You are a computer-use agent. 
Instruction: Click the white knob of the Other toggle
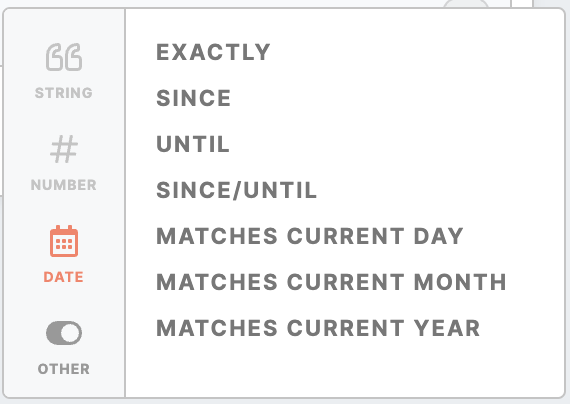(x=70, y=333)
